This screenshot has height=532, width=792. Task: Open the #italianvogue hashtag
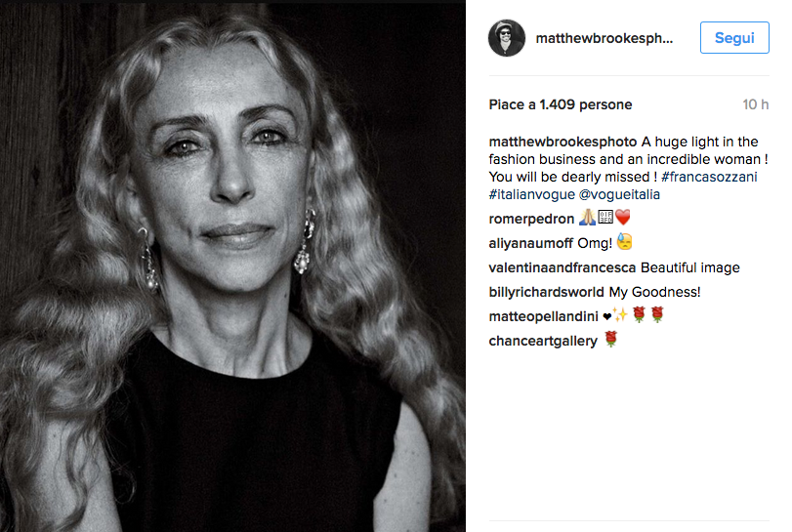click(531, 194)
